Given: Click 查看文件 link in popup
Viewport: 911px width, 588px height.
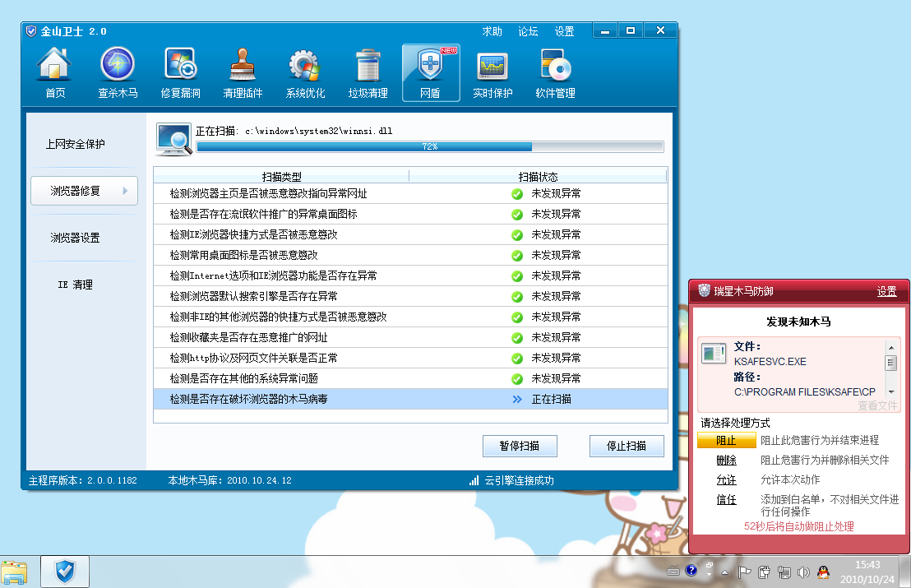Looking at the screenshot, I should coord(877,405).
